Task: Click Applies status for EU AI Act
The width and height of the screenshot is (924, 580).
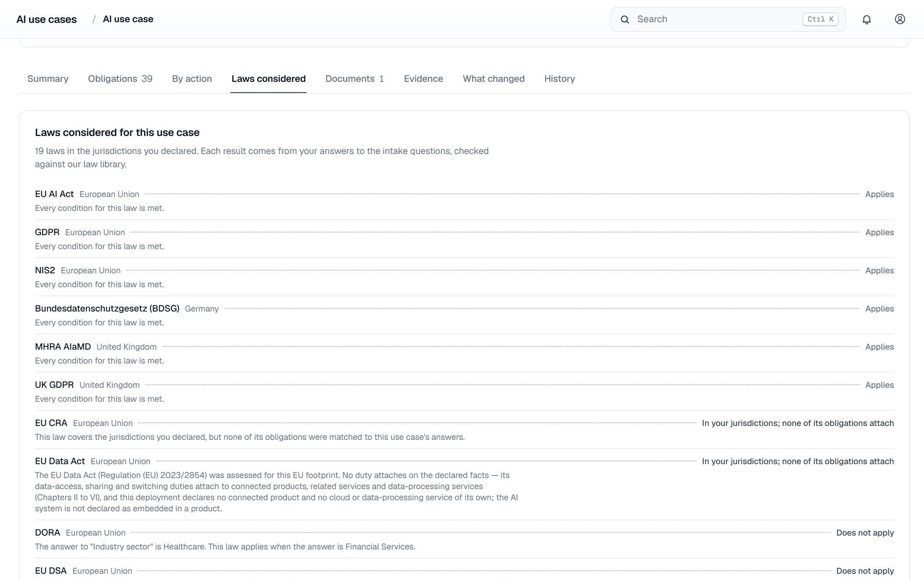Action: [879, 194]
